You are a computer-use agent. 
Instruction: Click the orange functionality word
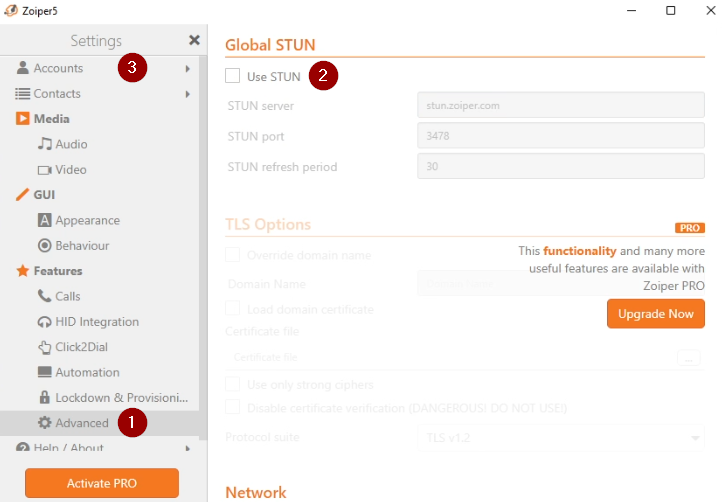(579, 251)
